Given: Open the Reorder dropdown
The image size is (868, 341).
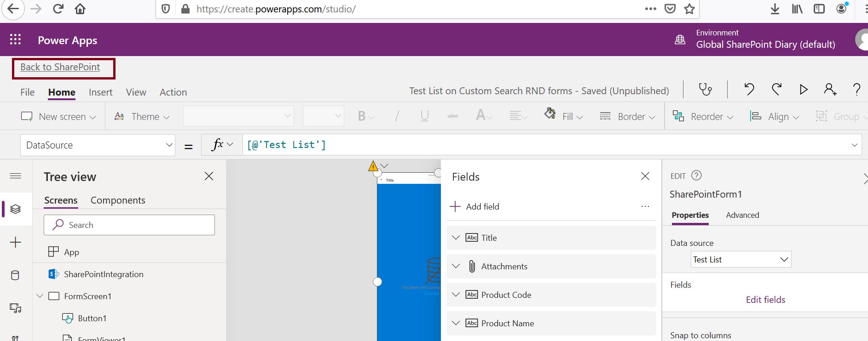Looking at the screenshot, I should pos(703,116).
